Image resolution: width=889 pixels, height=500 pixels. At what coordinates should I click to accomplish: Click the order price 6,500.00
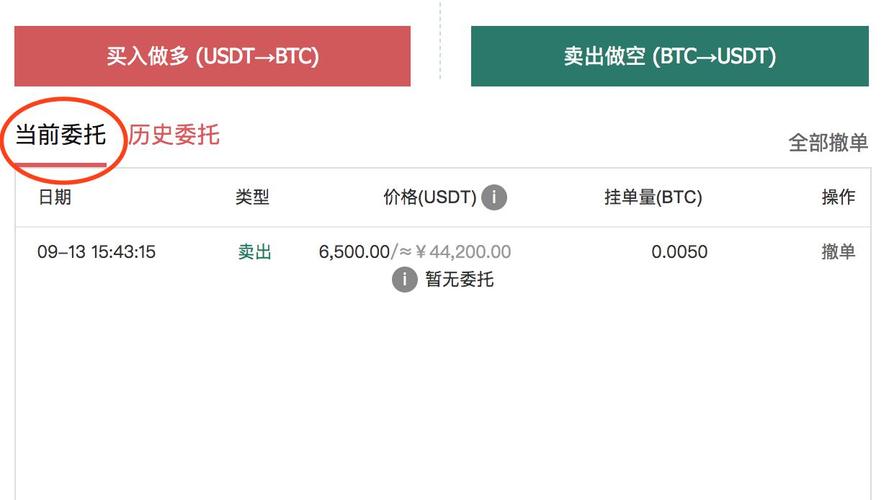tap(354, 252)
